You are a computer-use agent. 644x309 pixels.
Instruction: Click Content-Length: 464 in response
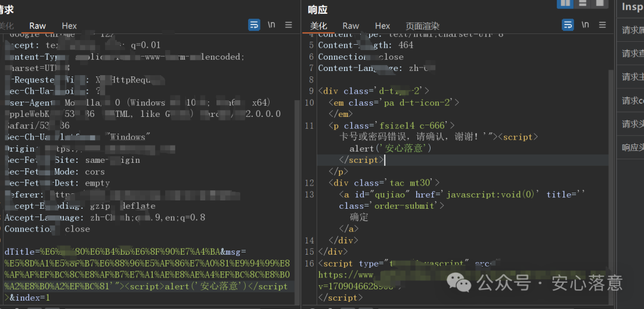(x=366, y=45)
